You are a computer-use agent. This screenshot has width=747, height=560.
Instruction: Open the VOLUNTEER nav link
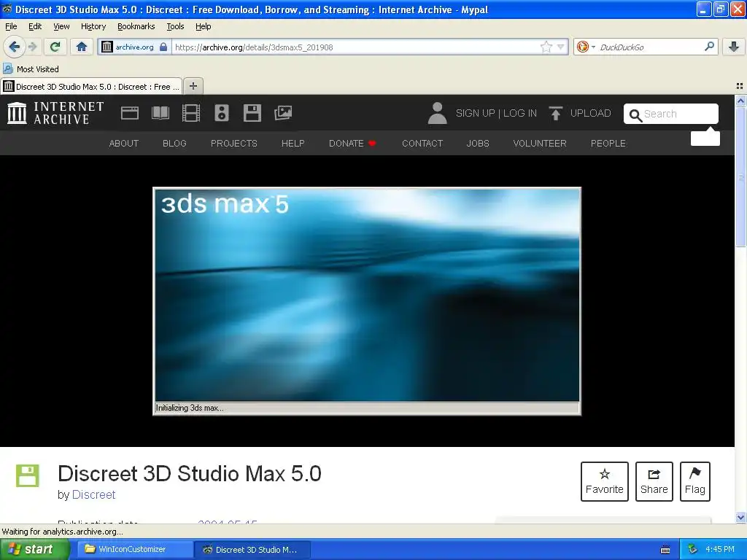[540, 144]
